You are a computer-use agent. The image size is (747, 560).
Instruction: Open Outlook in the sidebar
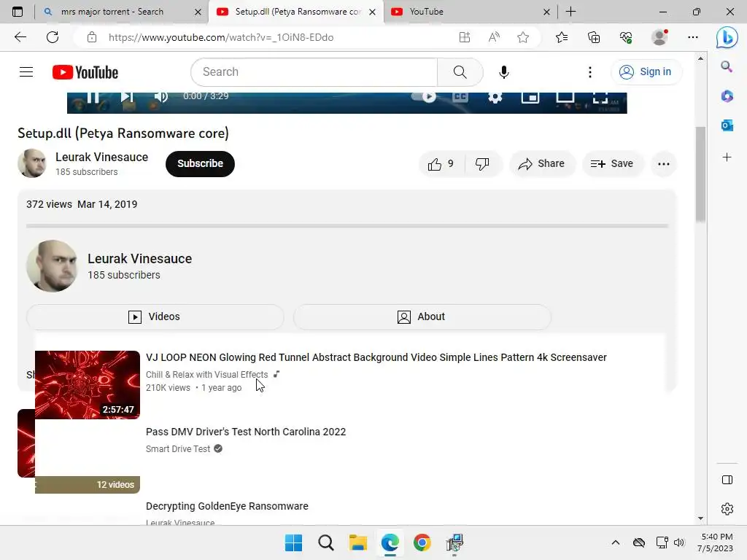click(727, 125)
